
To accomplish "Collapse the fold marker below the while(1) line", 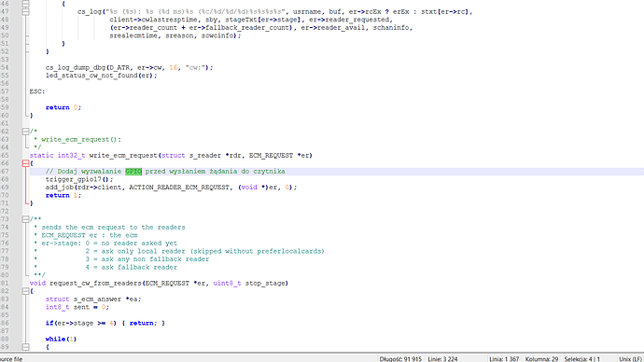I will 25,347.
